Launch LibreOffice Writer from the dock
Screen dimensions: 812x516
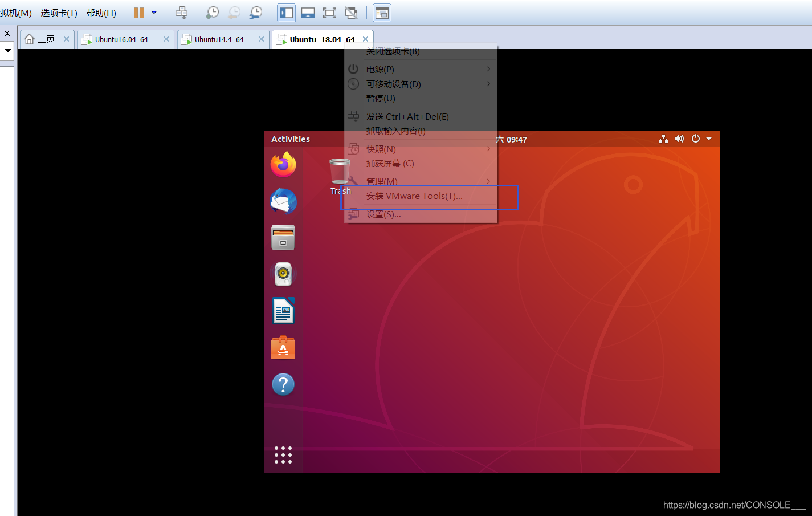283,311
